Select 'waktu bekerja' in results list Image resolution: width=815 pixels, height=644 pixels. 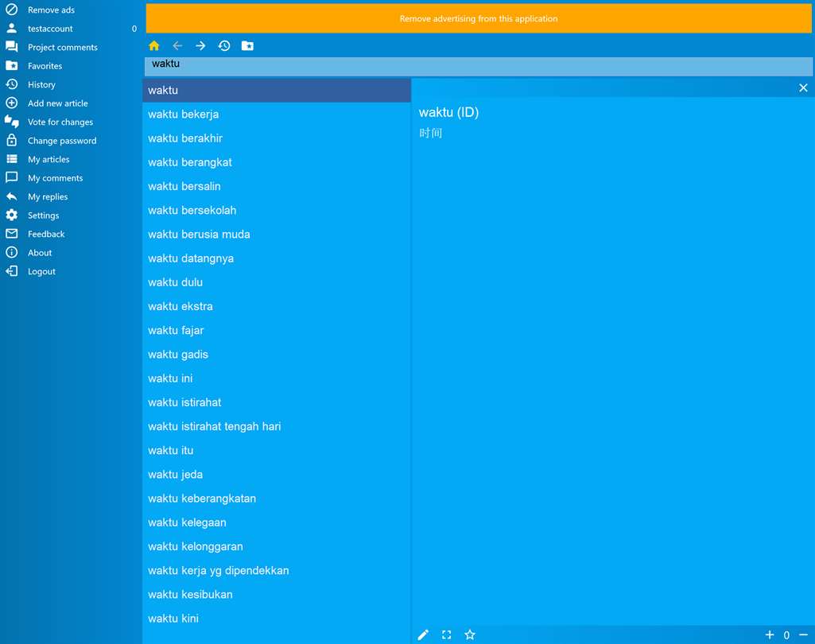tap(277, 114)
